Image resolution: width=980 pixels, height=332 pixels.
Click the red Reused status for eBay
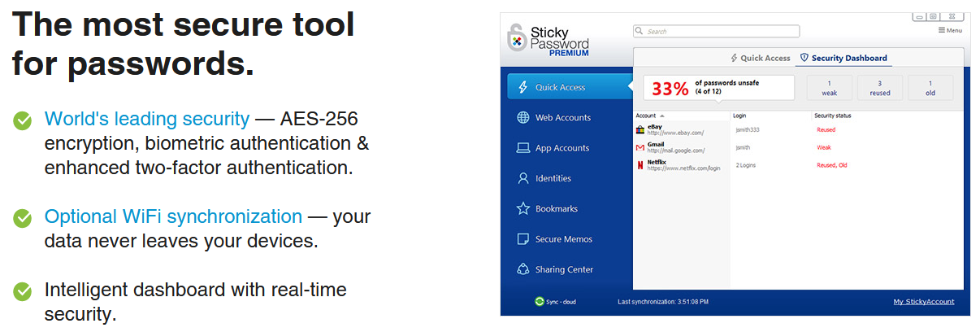[826, 129]
